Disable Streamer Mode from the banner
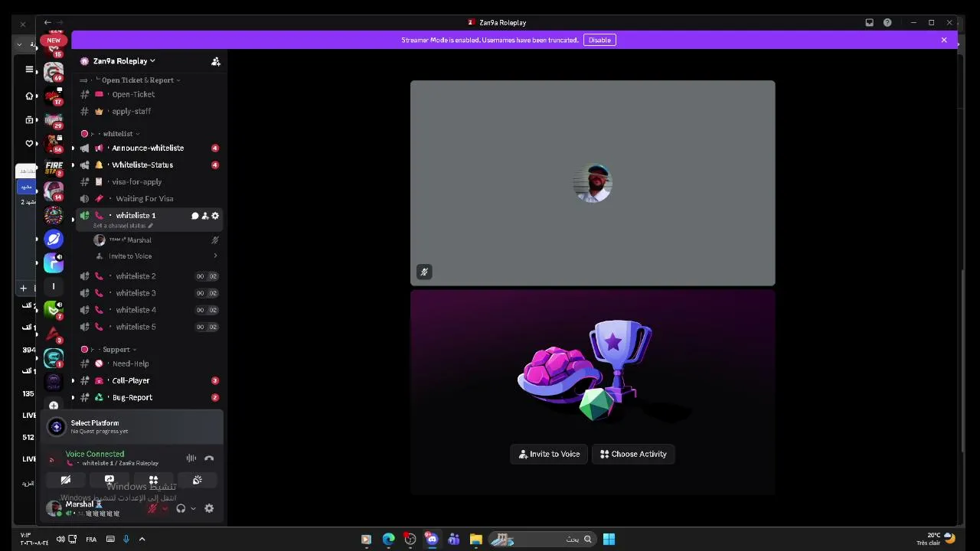The width and height of the screenshot is (980, 551). click(x=599, y=40)
